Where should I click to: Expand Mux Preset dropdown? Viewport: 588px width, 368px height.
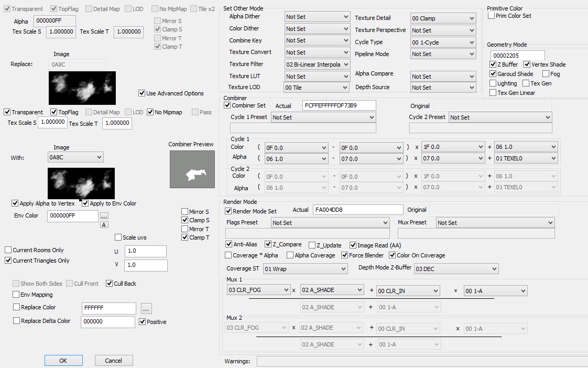point(495,222)
